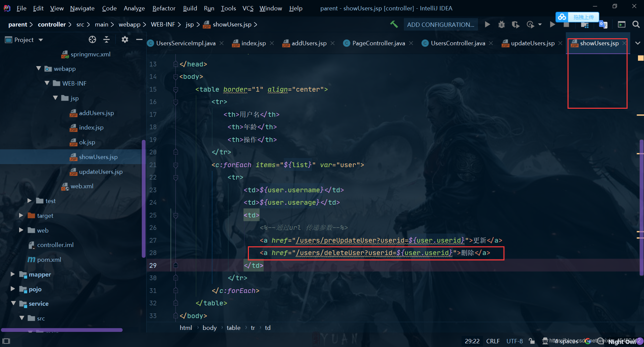Open addUsers.jsp in project tree
The height and width of the screenshot is (347, 644).
pos(96,113)
